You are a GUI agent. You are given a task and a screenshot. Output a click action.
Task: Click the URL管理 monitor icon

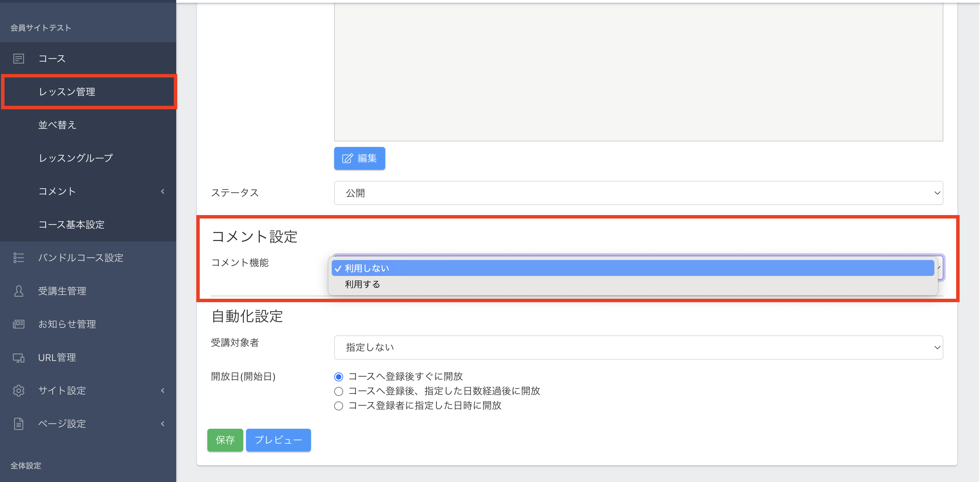click(x=18, y=358)
